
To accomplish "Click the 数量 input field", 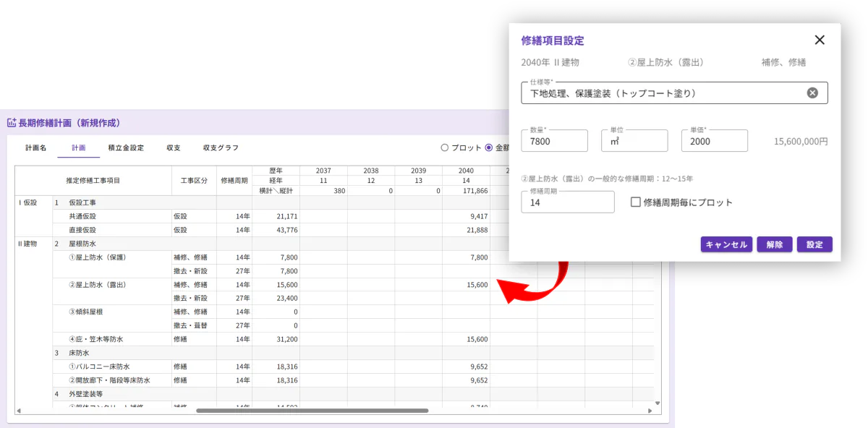I will (555, 141).
